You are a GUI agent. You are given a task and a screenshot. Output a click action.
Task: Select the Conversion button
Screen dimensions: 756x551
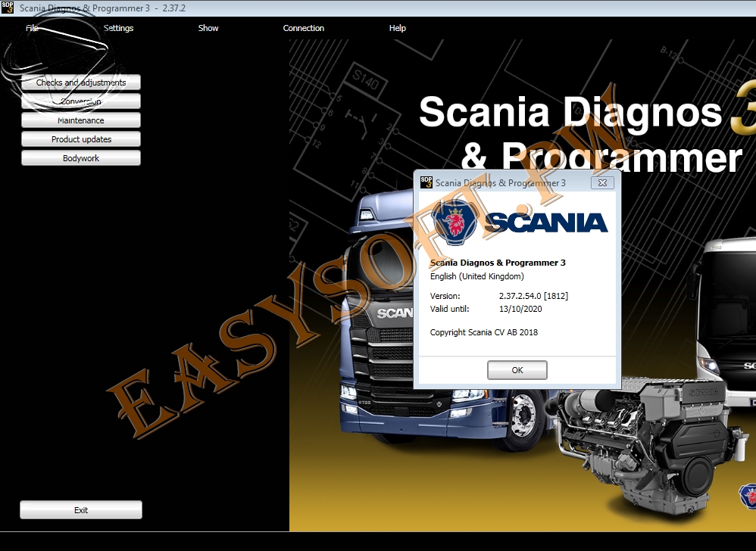click(x=81, y=101)
